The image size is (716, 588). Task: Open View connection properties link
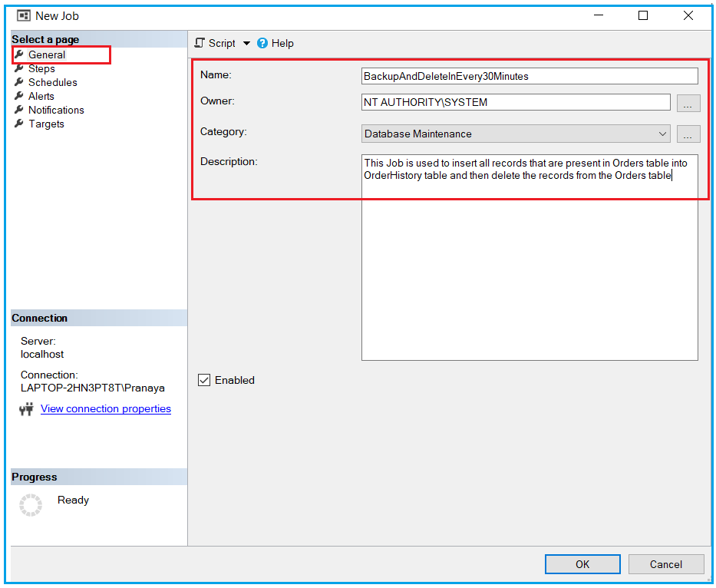[105, 408]
